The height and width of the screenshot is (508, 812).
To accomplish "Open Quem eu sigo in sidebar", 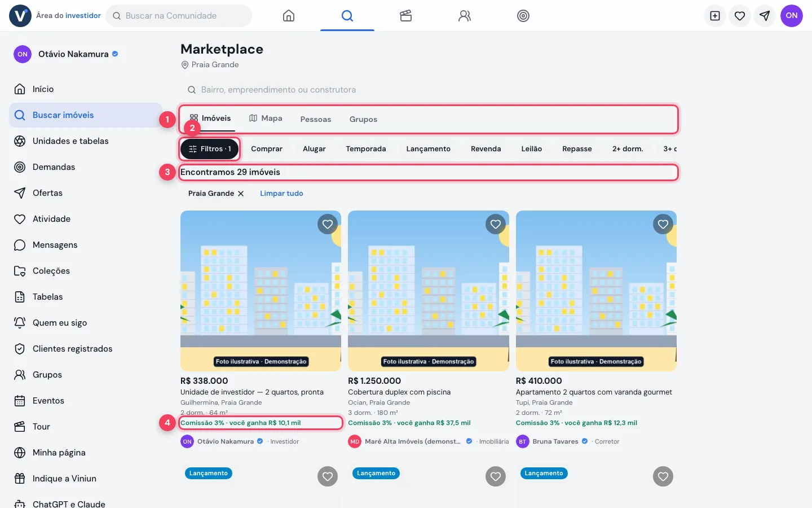I will click(x=86, y=323).
